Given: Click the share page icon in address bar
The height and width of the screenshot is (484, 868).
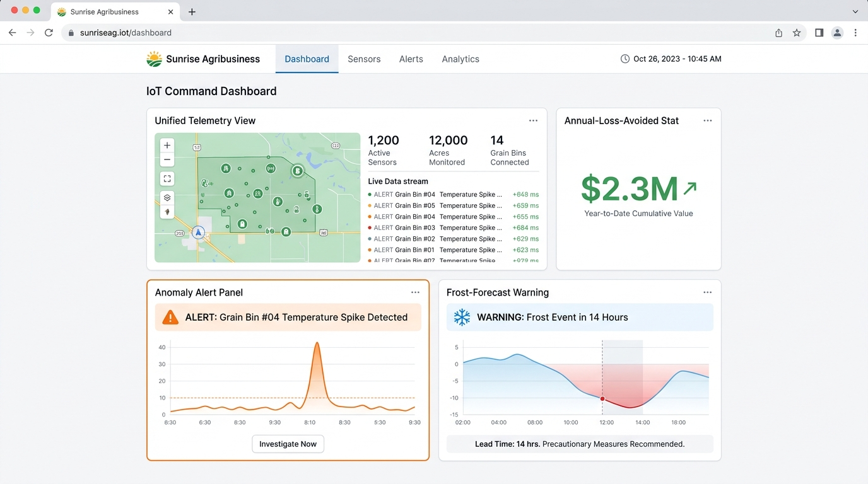Looking at the screenshot, I should pyautogui.click(x=778, y=33).
